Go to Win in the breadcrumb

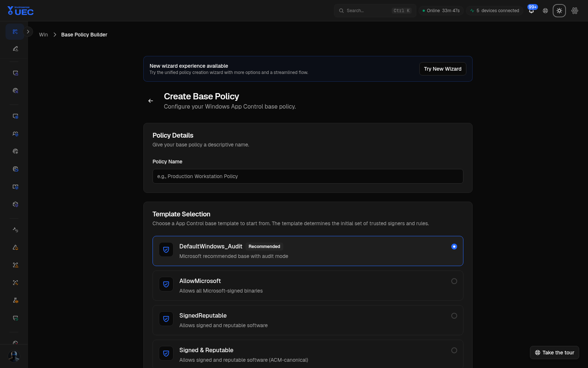pyautogui.click(x=43, y=35)
